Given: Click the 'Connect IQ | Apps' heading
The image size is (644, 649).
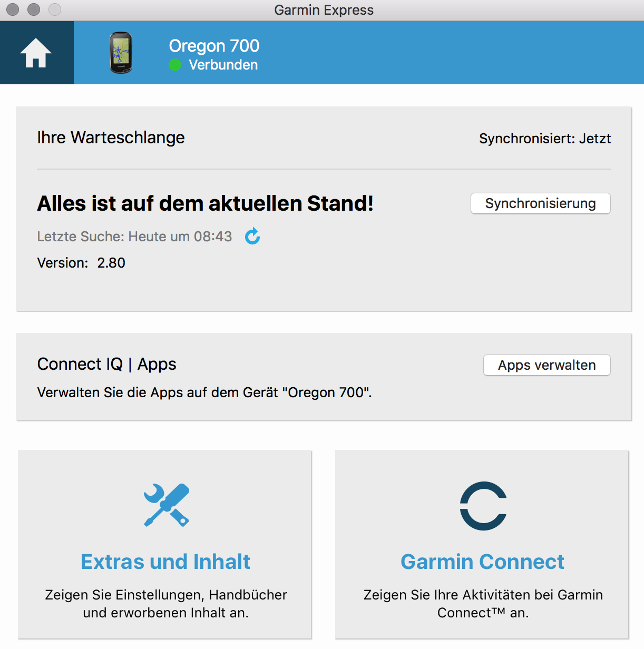Looking at the screenshot, I should tap(106, 364).
